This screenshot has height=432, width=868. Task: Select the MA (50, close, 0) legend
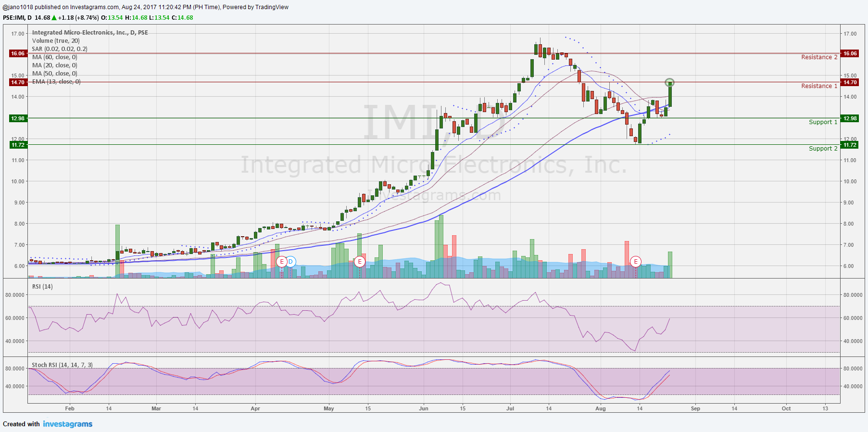[54, 74]
